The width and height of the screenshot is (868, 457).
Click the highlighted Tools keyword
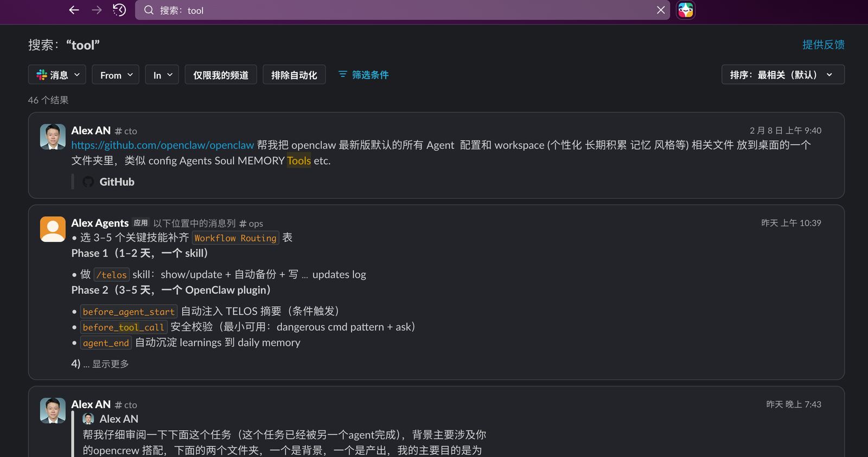pos(299,161)
